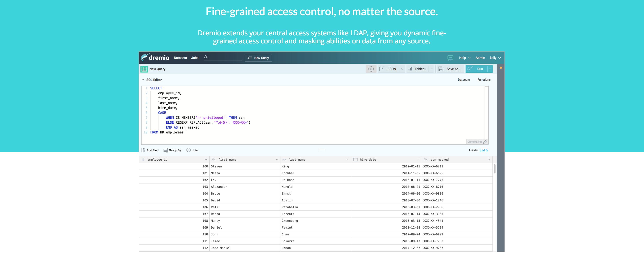Expand the Help menu
Viewport: 644px width, 262px height.
point(465,58)
